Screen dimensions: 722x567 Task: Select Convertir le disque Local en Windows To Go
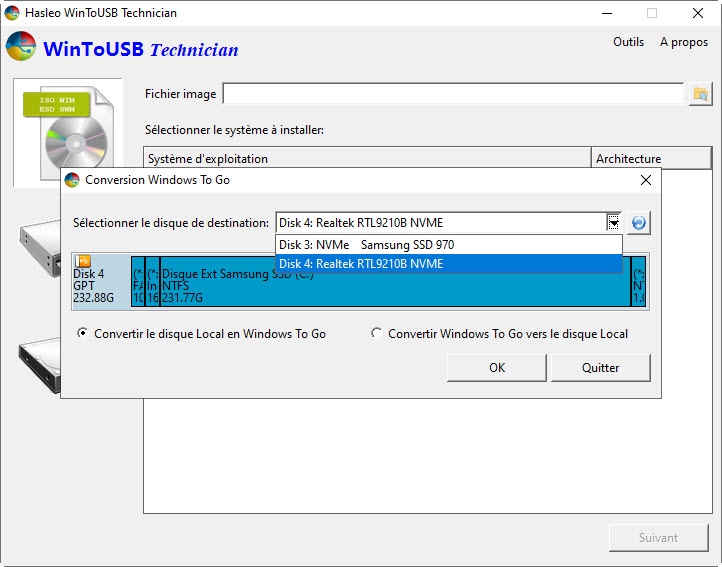coord(202,333)
